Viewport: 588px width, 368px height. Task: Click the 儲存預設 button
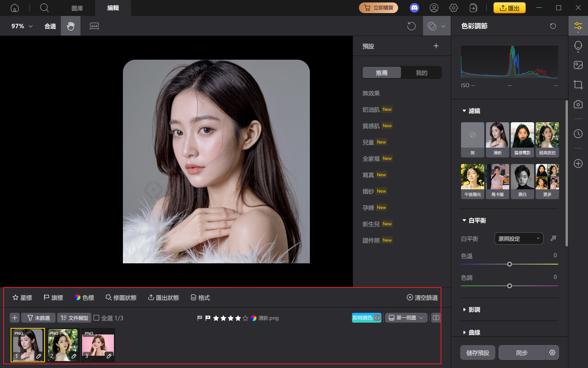(478, 352)
